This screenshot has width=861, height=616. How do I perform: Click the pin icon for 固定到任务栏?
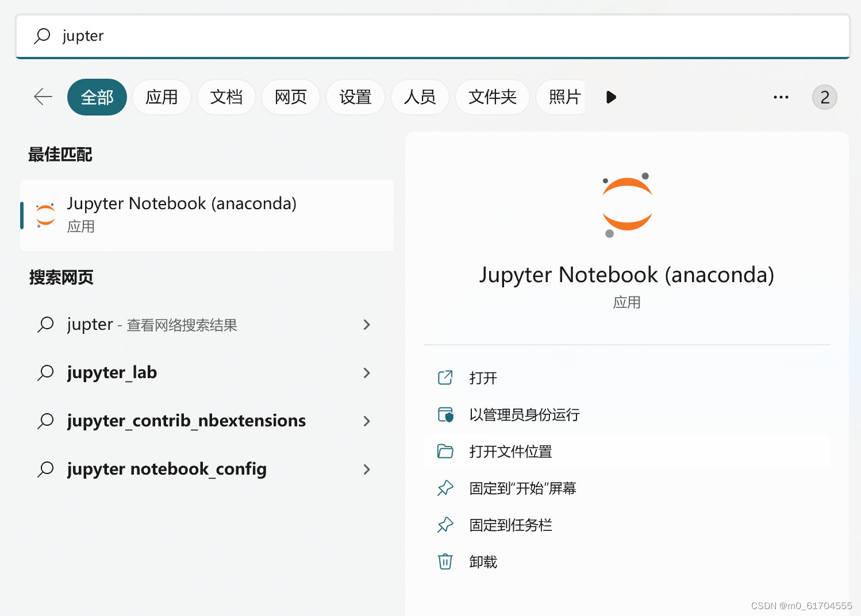point(445,525)
